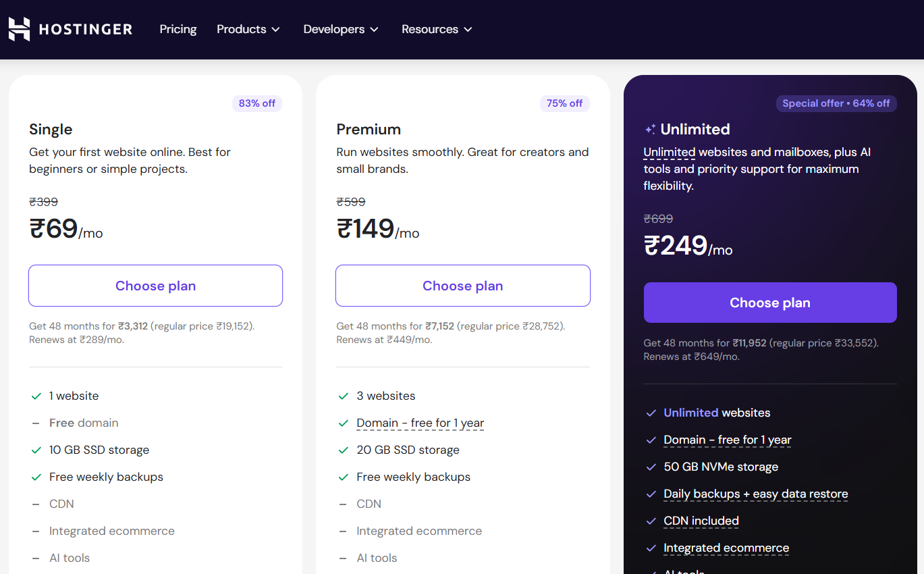
Task: Choose plan for the Single tier
Action: click(155, 286)
